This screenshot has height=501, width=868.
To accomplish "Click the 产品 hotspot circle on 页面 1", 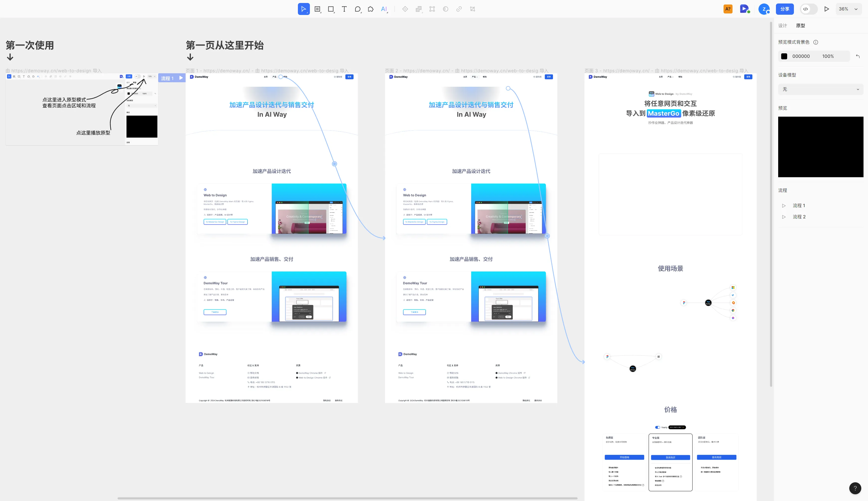I will click(280, 77).
